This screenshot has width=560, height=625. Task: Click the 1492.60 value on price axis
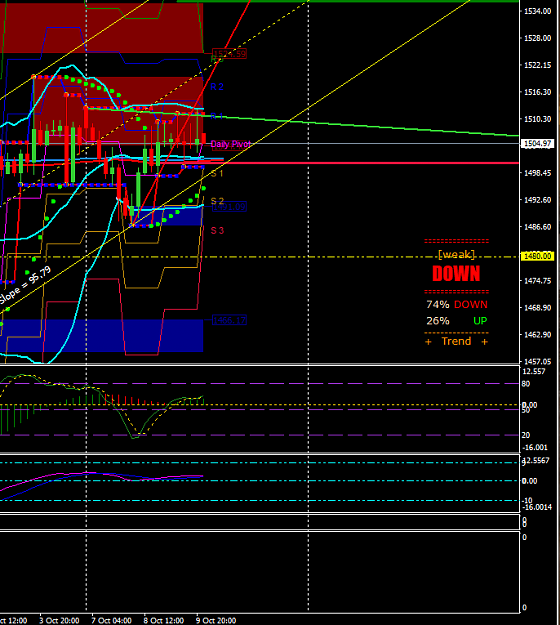538,200
